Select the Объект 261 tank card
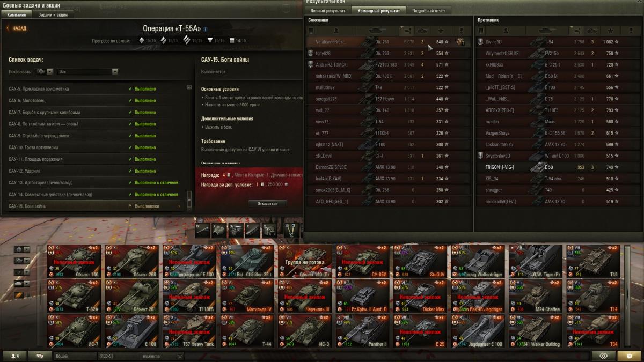This screenshot has height=362, width=644. point(131,296)
